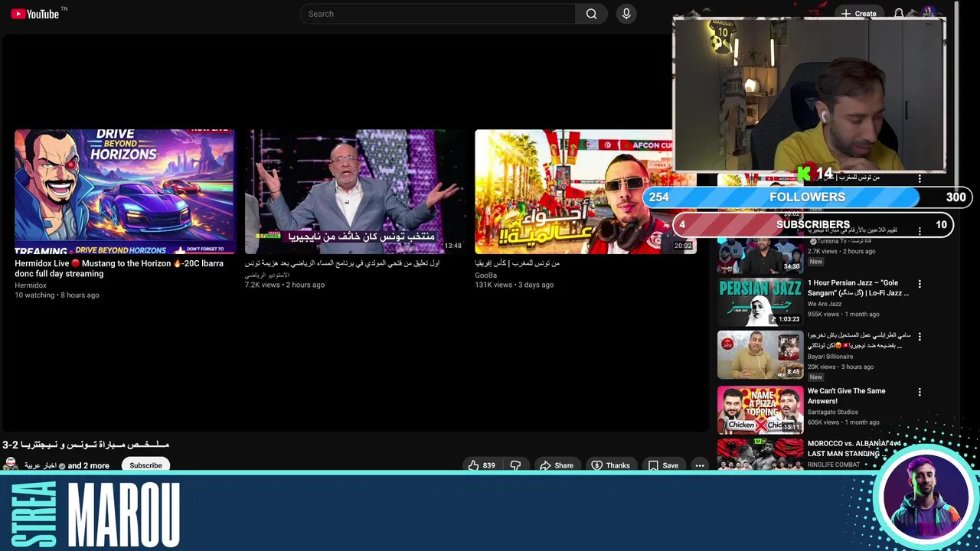980x551 pixels.
Task: Open channel avatar beside Subscribe button
Action: [x=11, y=464]
